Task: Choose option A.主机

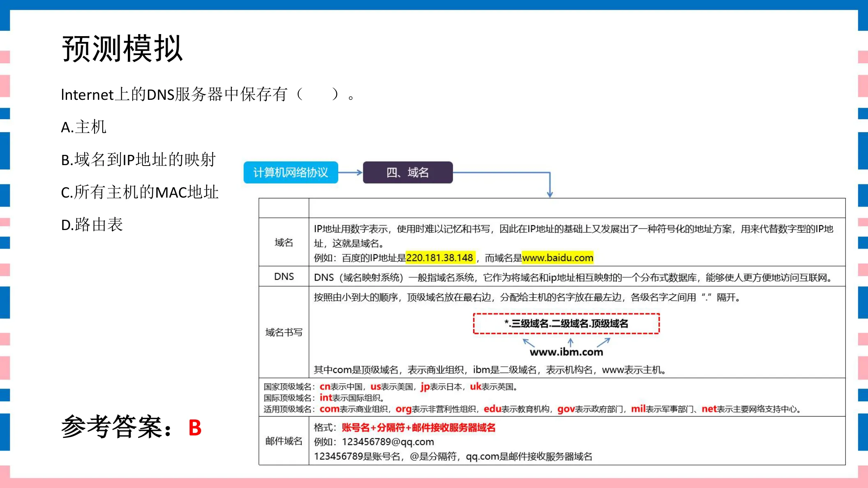Action: pyautogui.click(x=83, y=127)
